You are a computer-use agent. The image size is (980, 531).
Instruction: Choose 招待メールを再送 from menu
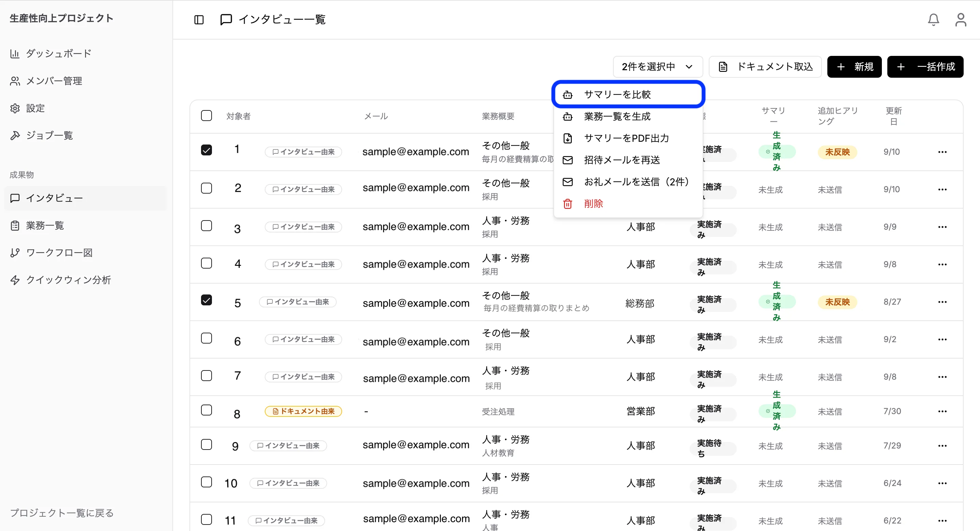(628, 160)
